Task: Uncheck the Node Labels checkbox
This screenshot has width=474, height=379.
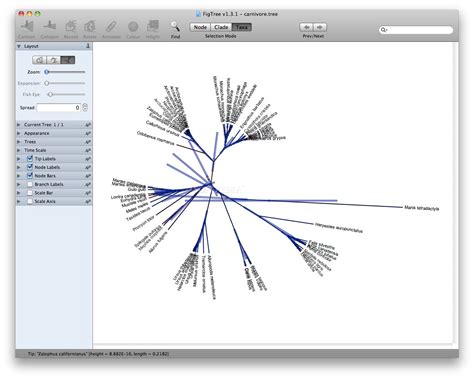Action: [x=30, y=167]
